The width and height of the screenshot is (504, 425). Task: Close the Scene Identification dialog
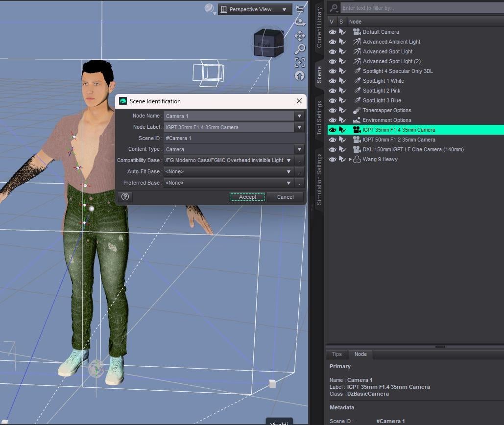click(299, 101)
